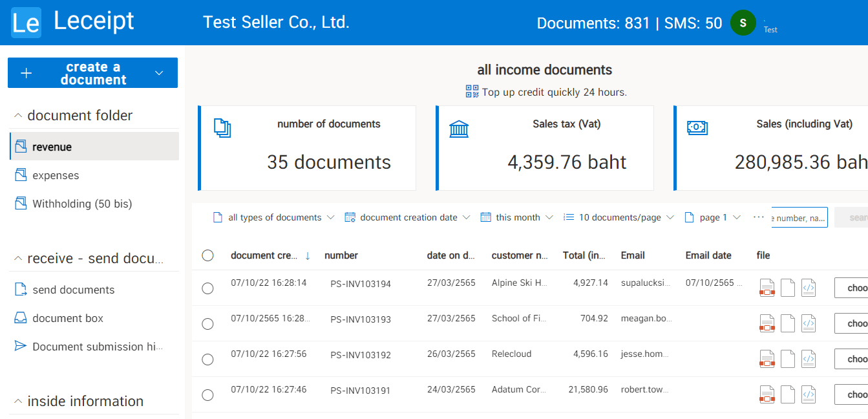Click the Leceipt logo icon
868x419 pixels.
[26, 21]
